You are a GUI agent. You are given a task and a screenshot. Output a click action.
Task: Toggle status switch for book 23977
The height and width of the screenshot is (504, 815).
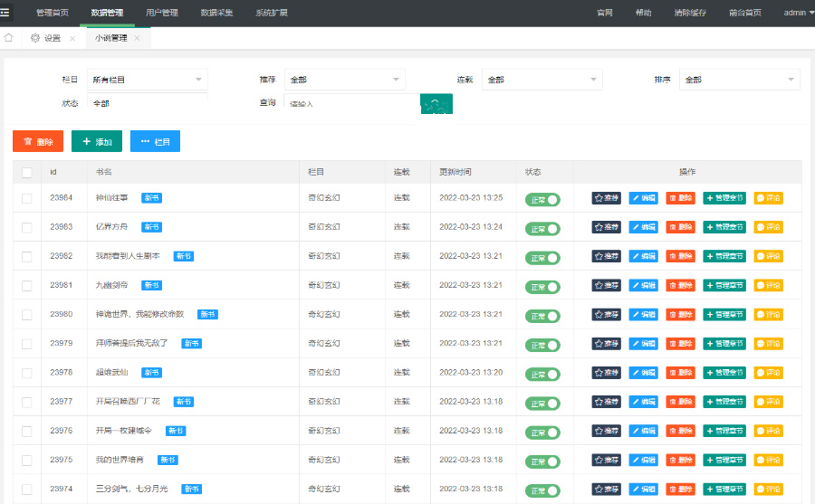click(x=542, y=404)
